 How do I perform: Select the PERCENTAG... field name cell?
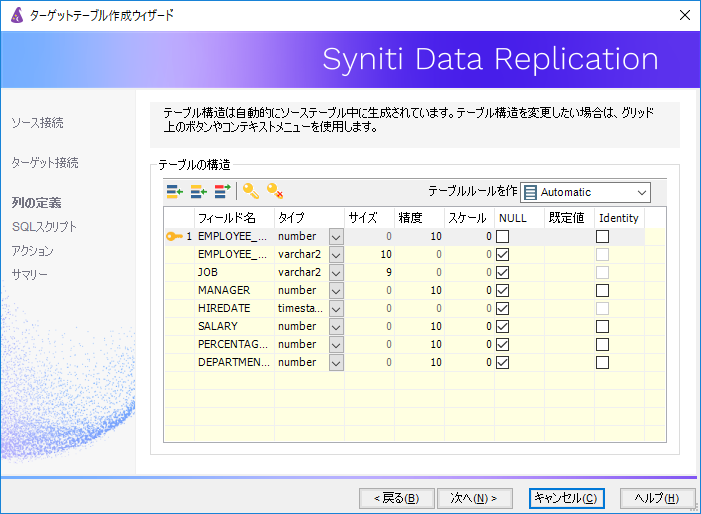coord(234,344)
